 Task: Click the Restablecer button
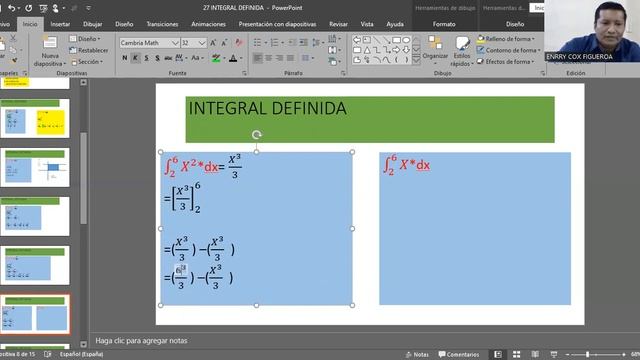89,50
